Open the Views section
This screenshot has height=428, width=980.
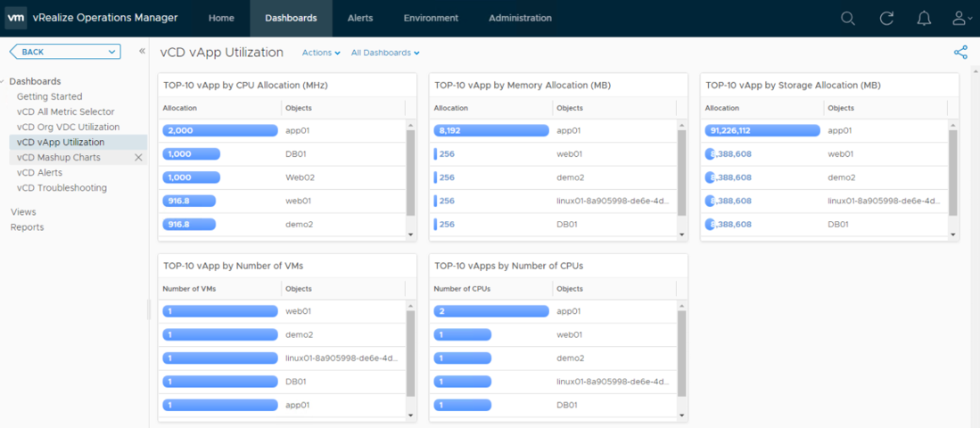tap(23, 212)
